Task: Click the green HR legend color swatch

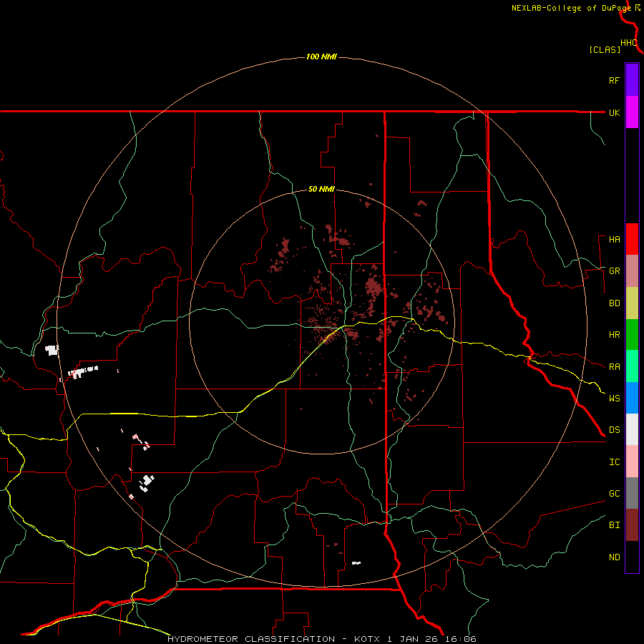Action: click(x=632, y=335)
